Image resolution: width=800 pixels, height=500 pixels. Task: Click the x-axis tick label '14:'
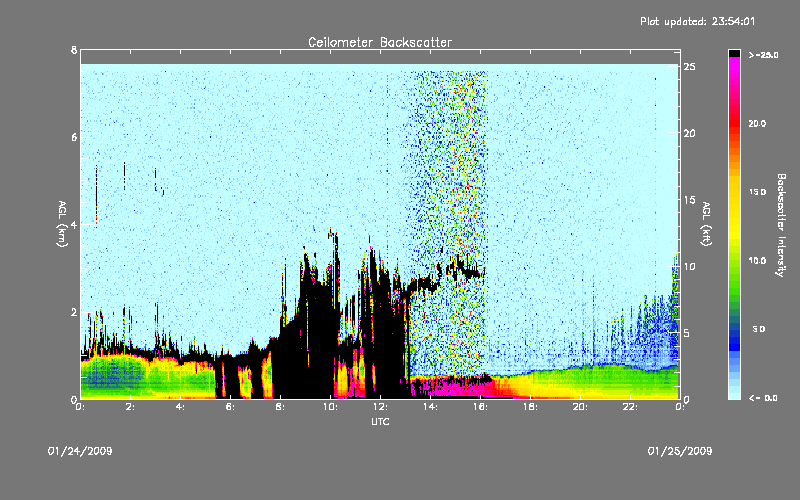click(x=430, y=407)
